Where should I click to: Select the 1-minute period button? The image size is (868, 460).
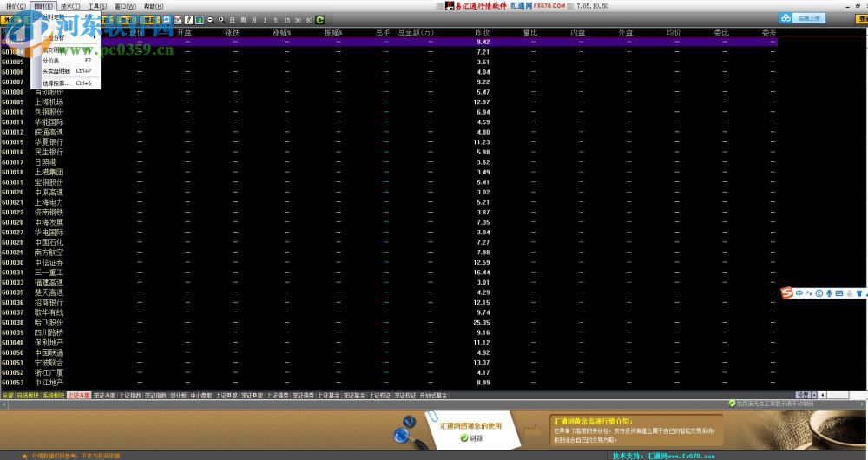265,20
